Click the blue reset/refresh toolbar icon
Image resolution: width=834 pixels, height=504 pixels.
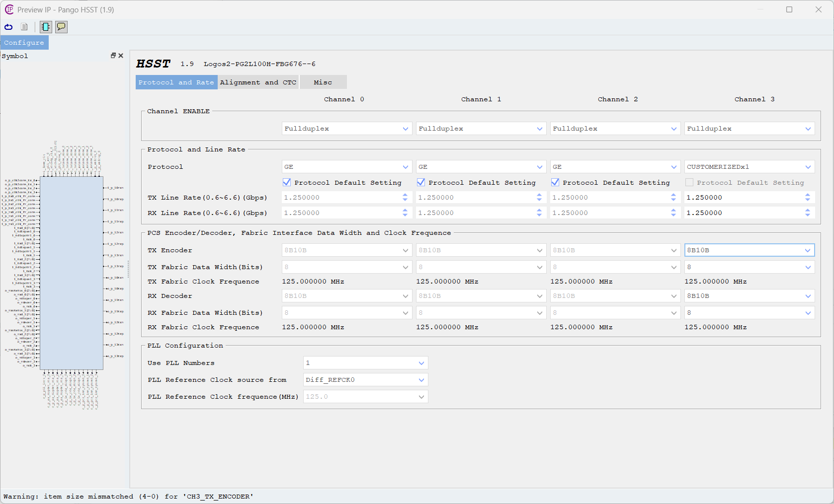click(8, 27)
